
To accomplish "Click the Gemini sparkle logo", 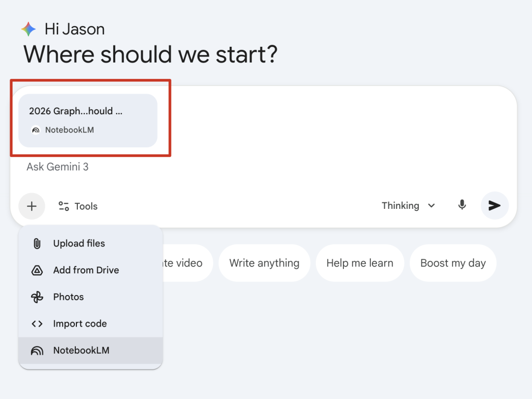I will click(x=29, y=29).
